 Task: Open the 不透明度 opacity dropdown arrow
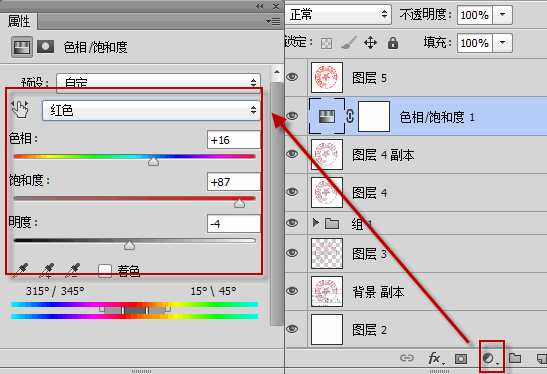pos(502,15)
